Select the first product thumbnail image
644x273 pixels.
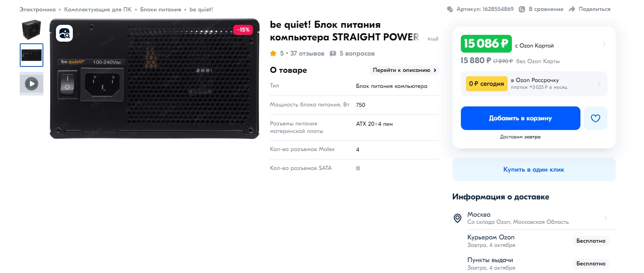(32, 29)
